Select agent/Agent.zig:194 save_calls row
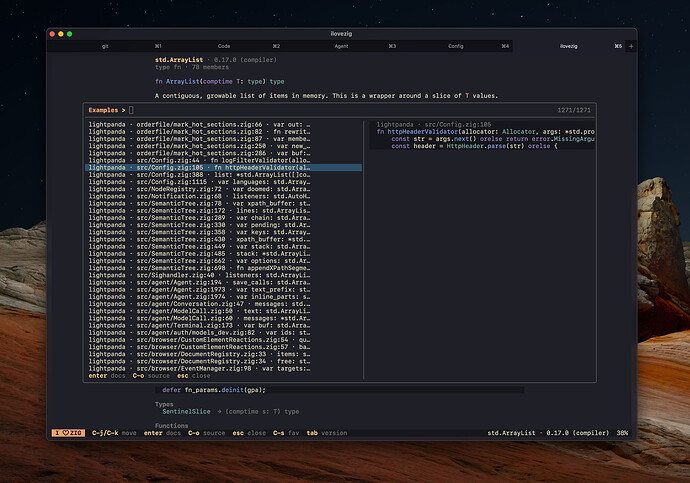Viewport: 690px width, 483px height. pyautogui.click(x=224, y=282)
